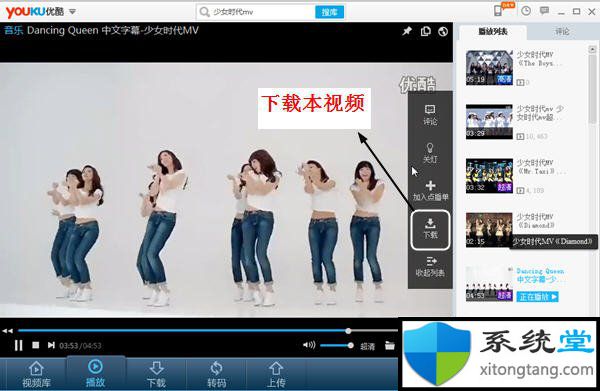
Task: Select the Dancing Queen thumbnail in playlist
Action: 489,283
